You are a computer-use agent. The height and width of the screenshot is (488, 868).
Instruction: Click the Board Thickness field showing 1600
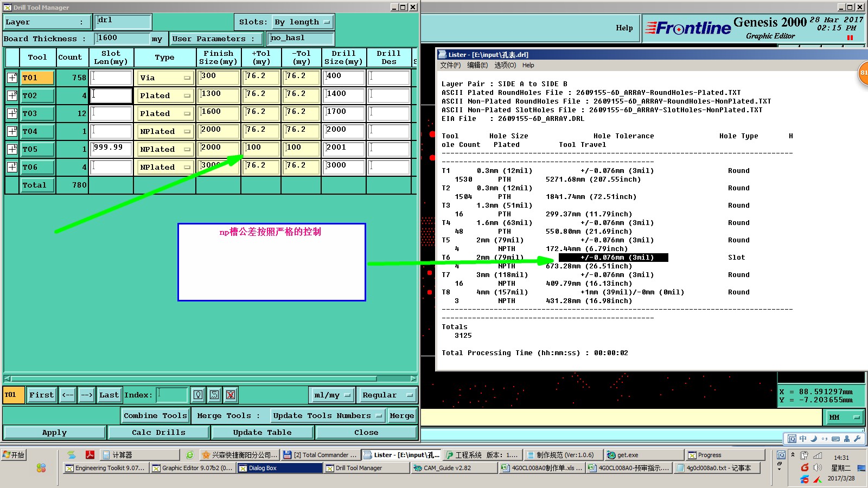tap(122, 38)
